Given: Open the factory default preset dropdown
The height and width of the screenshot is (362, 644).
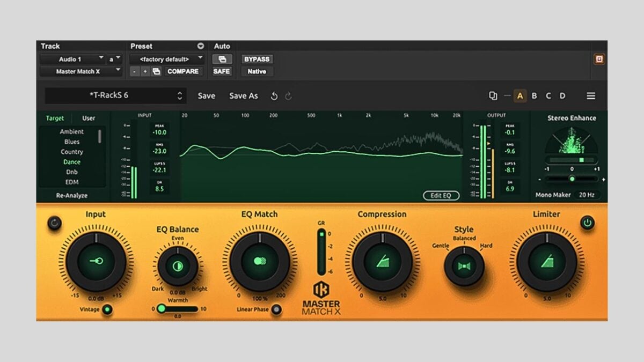Looking at the screenshot, I should (166, 59).
